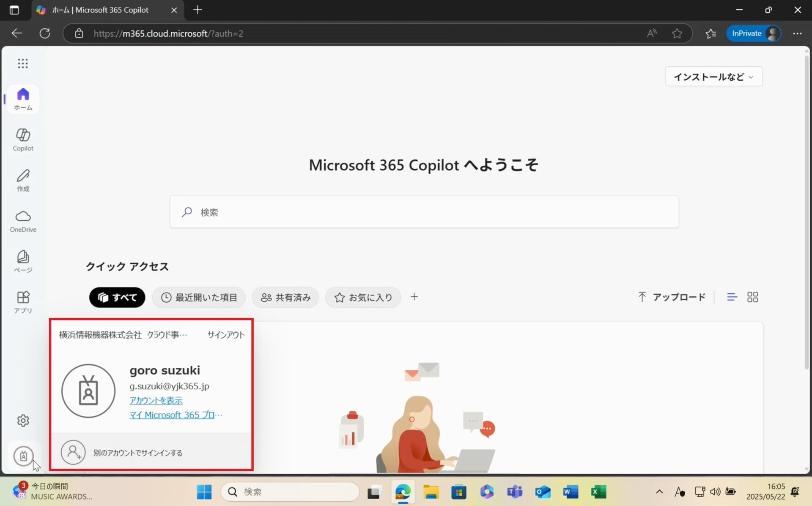Select the お気に入り filter tab
The image size is (812, 506).
coord(363,297)
